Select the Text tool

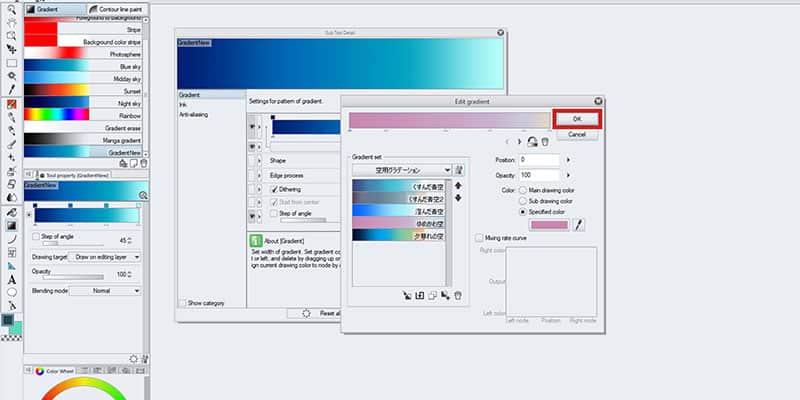tap(11, 280)
